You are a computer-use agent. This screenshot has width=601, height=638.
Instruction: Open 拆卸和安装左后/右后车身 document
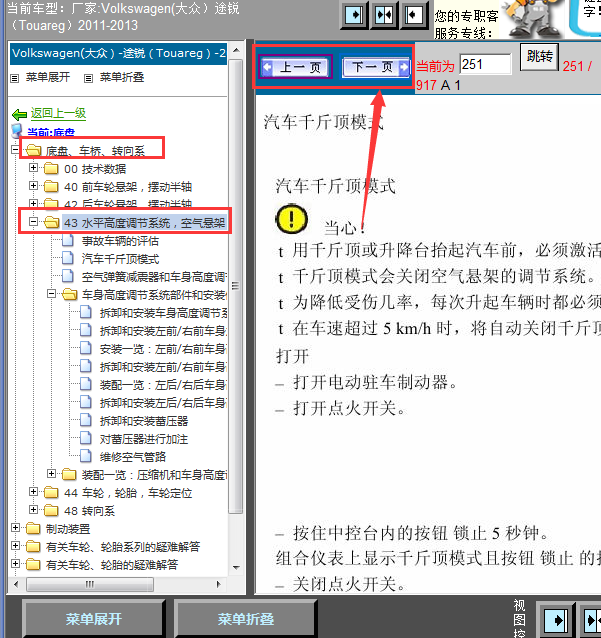163,403
